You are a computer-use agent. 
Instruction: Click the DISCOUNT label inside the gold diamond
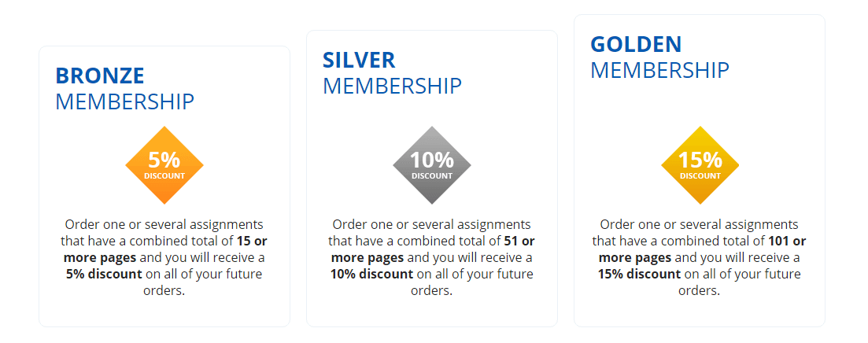[x=700, y=176]
